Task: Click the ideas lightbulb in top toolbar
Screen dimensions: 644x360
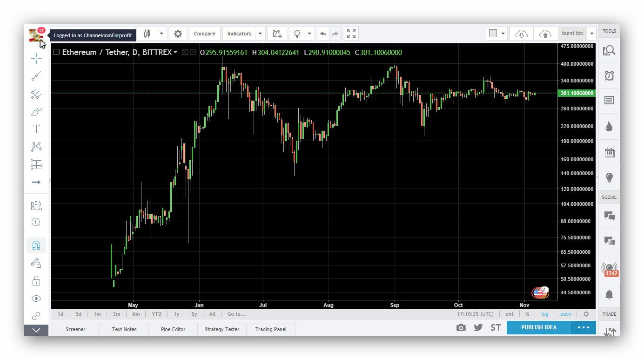Action: point(297,34)
